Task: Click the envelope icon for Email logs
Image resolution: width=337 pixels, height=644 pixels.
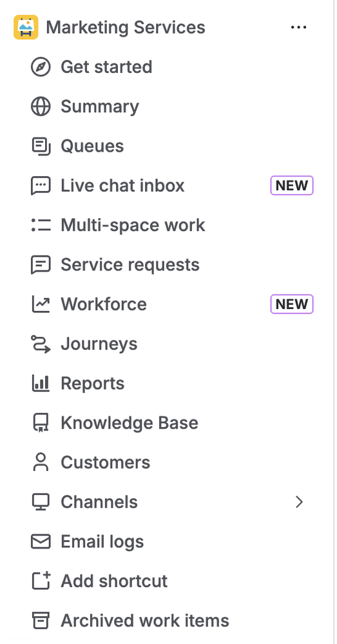Action: 41,541
